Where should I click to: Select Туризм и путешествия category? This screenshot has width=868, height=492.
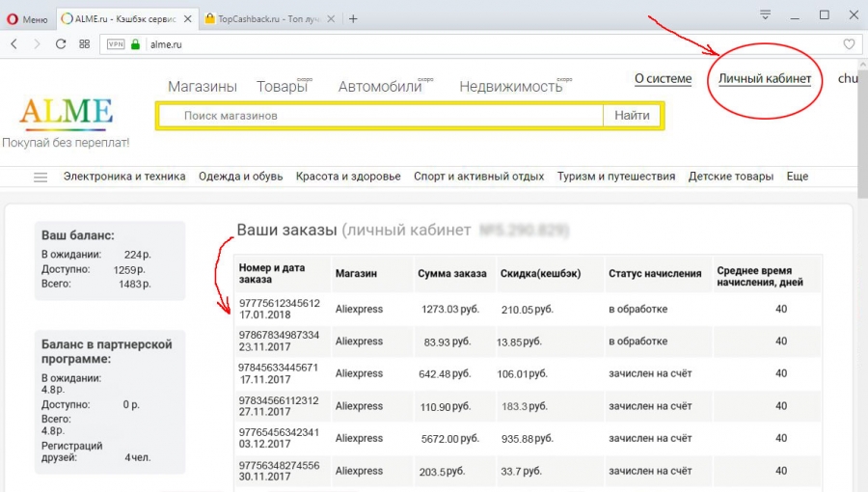tap(616, 176)
